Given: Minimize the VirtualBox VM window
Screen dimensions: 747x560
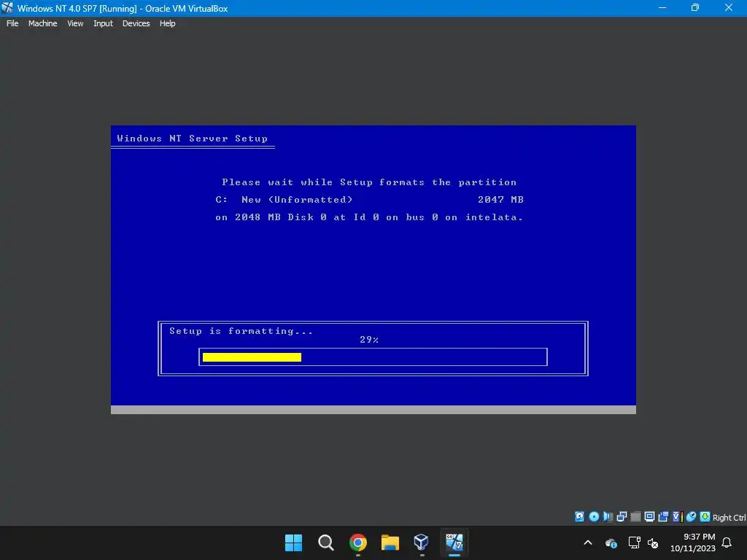Looking at the screenshot, I should point(662,7).
